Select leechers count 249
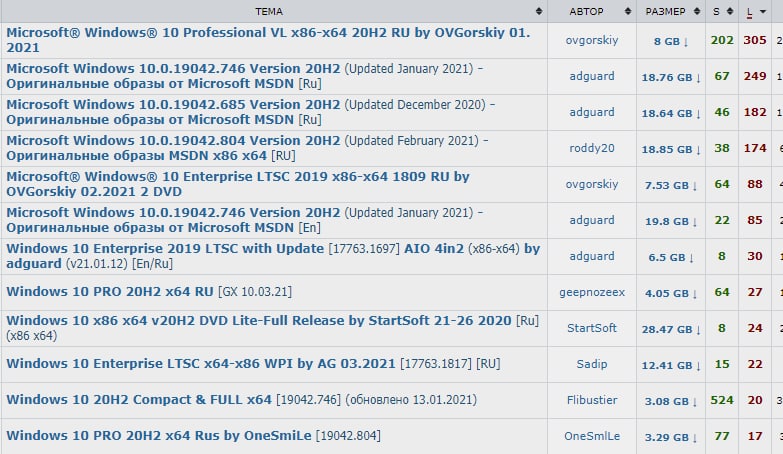Image resolution: width=783 pixels, height=454 pixels. [x=755, y=76]
